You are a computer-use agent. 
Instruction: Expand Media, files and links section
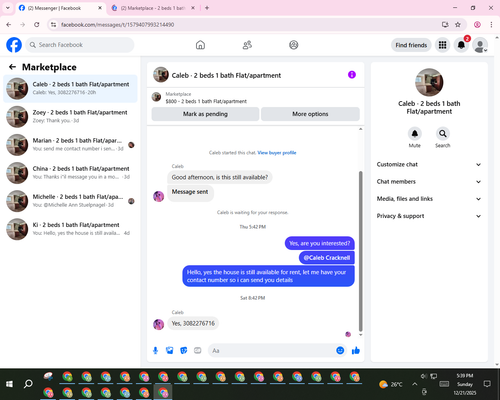coord(429,199)
